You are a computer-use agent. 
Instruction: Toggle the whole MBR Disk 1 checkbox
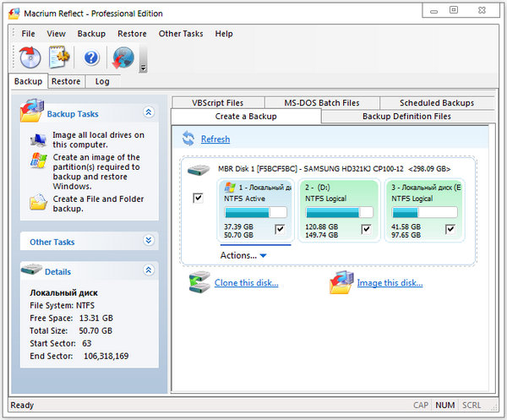(x=198, y=198)
